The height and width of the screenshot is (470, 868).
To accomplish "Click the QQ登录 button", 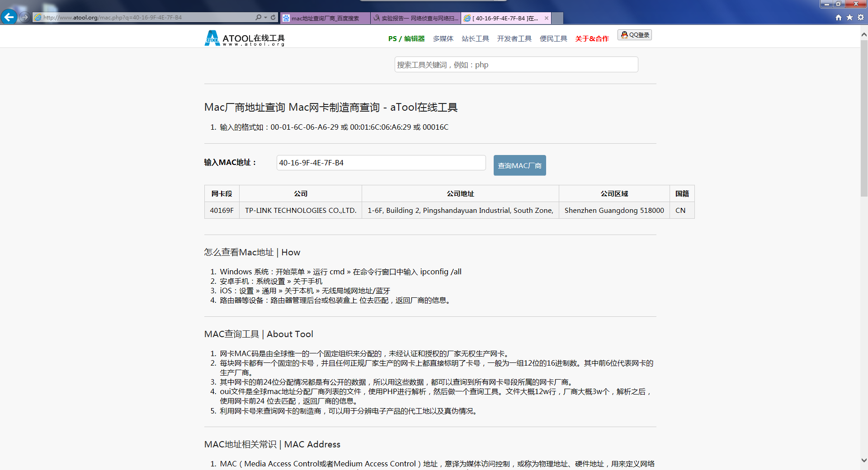I will coord(635,35).
